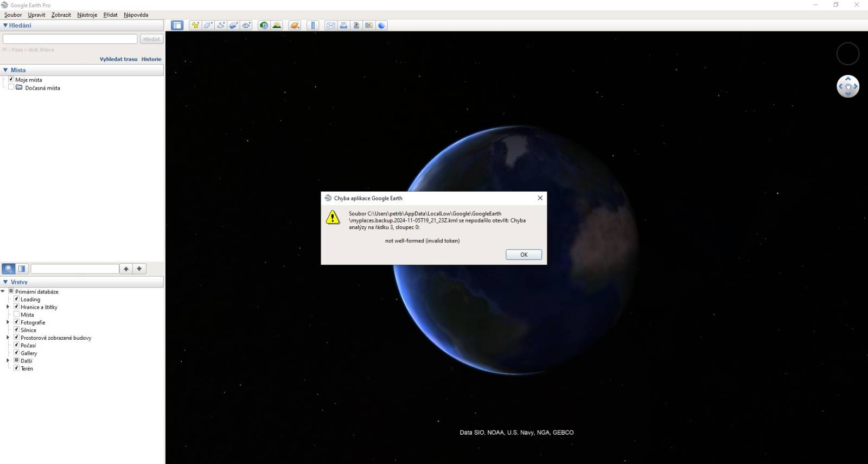Image resolution: width=868 pixels, height=464 pixels.
Task: Click the Hledat search button
Action: pos(151,39)
